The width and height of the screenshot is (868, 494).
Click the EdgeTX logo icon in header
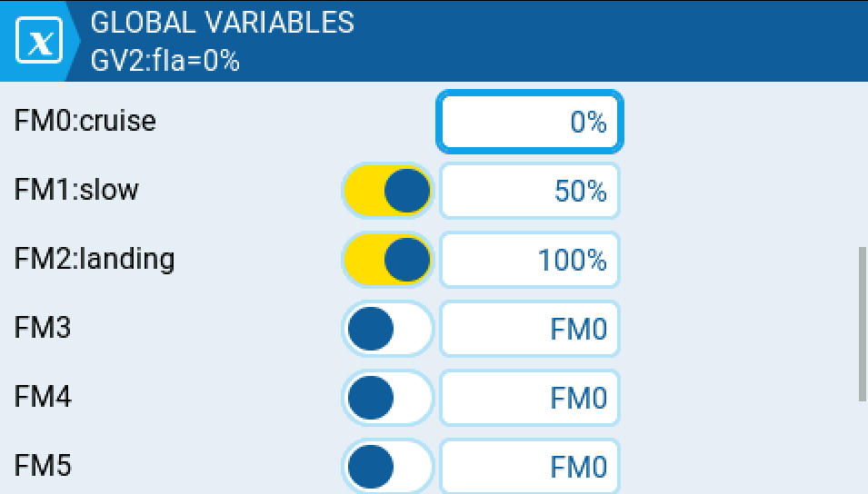coord(40,43)
